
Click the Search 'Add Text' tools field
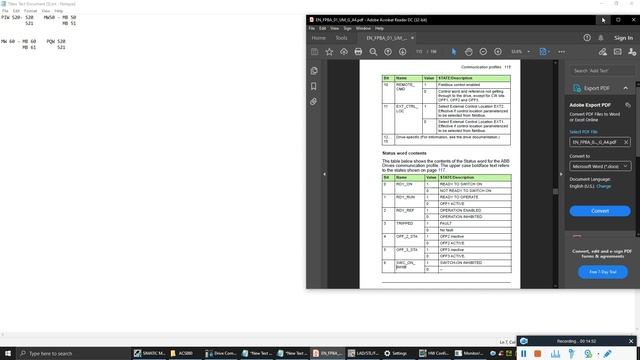602,71
